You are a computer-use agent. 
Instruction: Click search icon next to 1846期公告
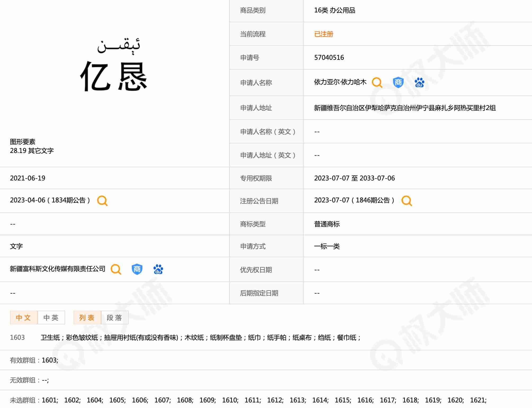(407, 201)
